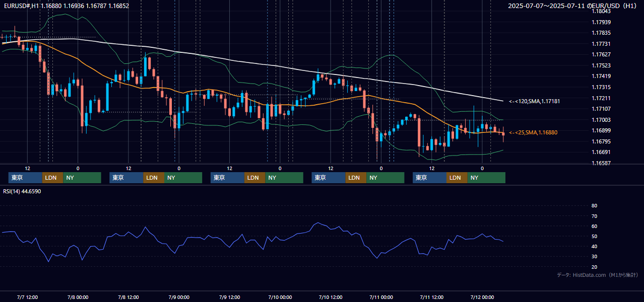Viewport: 644px width, 302px height.
Task: Select the 7/9 00:00 time axis label
Action: [x=179, y=297]
